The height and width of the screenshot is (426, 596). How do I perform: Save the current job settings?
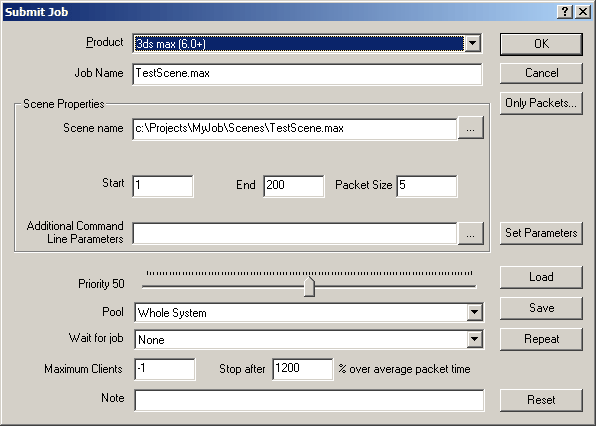pyautogui.click(x=541, y=308)
